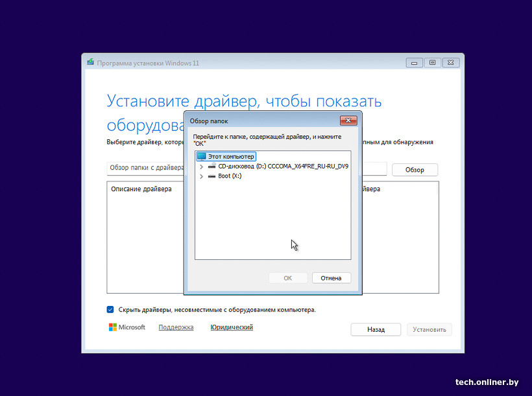The height and width of the screenshot is (396, 532).
Task: Click the Boot (X:) drive icon
Action: [x=212, y=176]
